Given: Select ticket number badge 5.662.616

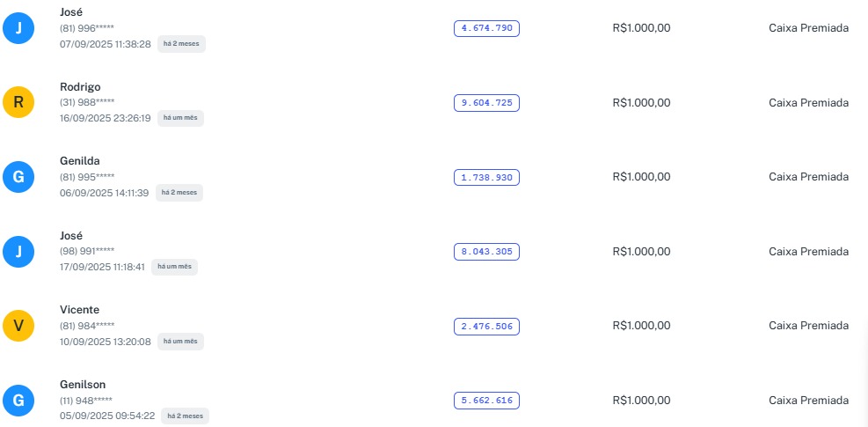Looking at the screenshot, I should click(486, 401).
